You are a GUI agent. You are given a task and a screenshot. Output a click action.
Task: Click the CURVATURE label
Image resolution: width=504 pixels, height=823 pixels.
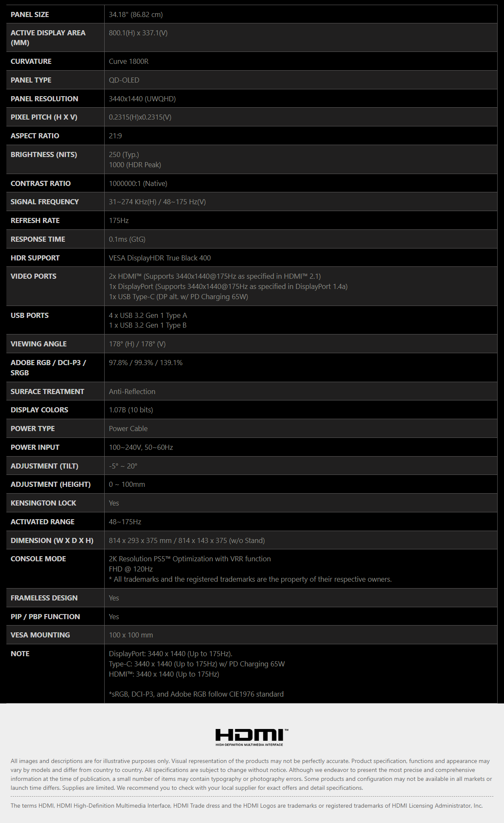pos(31,61)
